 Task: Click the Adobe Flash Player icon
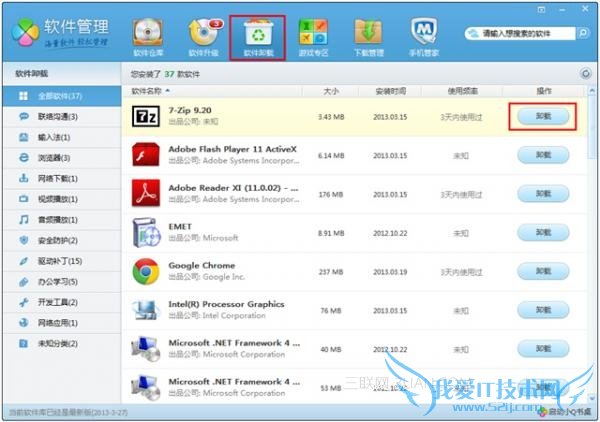click(x=146, y=155)
